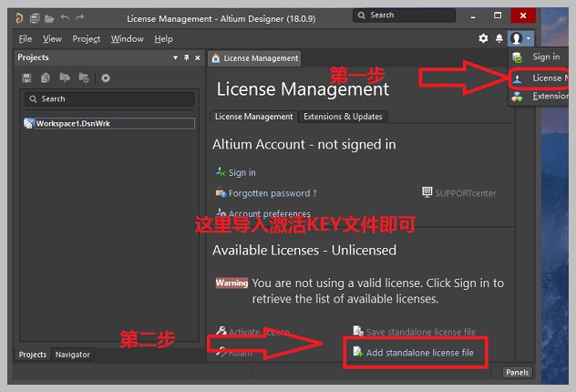Pin the Projects panel
576x392 pixels.
(x=187, y=57)
